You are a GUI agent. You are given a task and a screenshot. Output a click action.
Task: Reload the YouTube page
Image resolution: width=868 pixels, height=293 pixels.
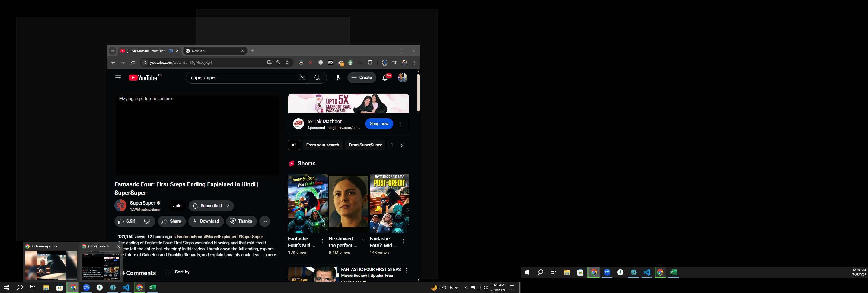coord(133,63)
